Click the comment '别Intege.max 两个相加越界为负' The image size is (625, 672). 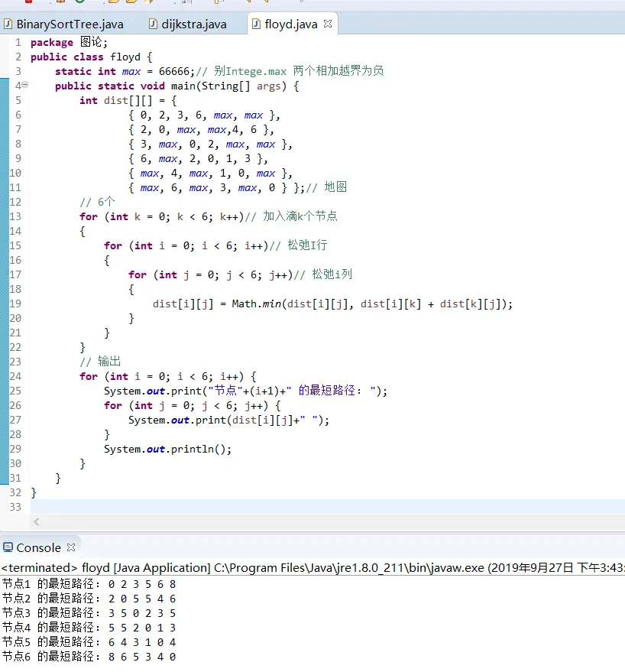pos(299,70)
